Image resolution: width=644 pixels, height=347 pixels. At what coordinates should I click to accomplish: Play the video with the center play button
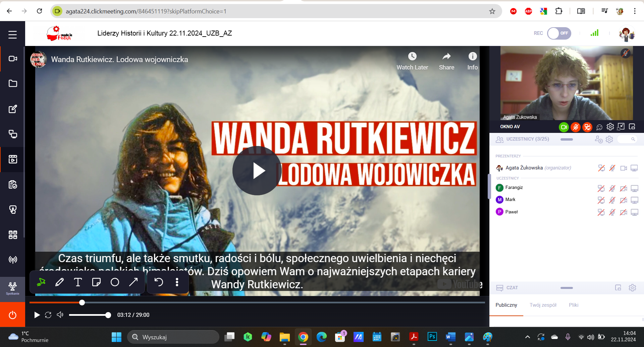click(x=257, y=170)
